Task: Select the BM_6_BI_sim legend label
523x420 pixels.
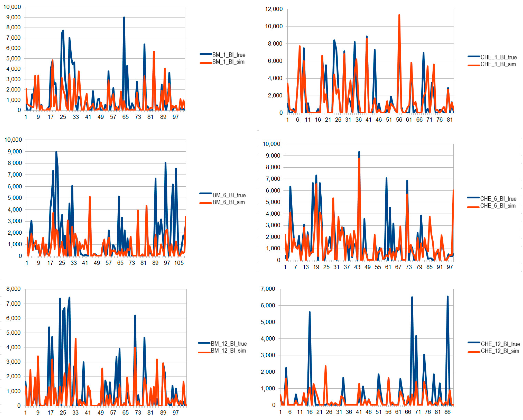Action: click(x=229, y=202)
